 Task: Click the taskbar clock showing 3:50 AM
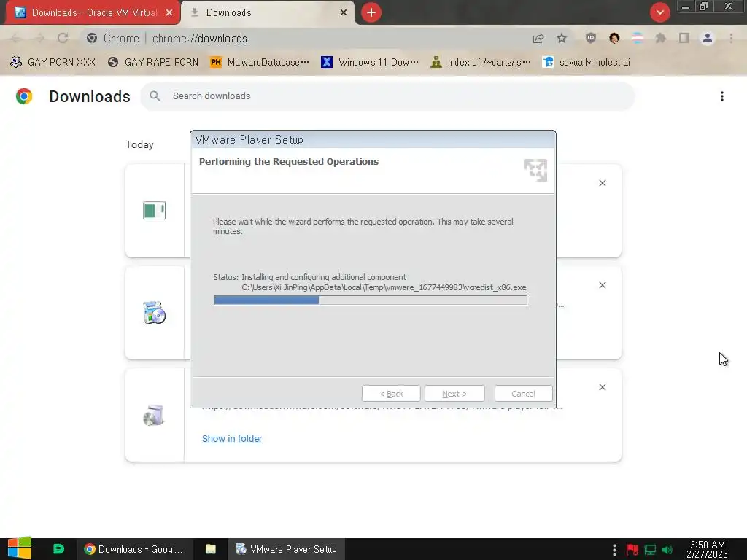point(708,550)
